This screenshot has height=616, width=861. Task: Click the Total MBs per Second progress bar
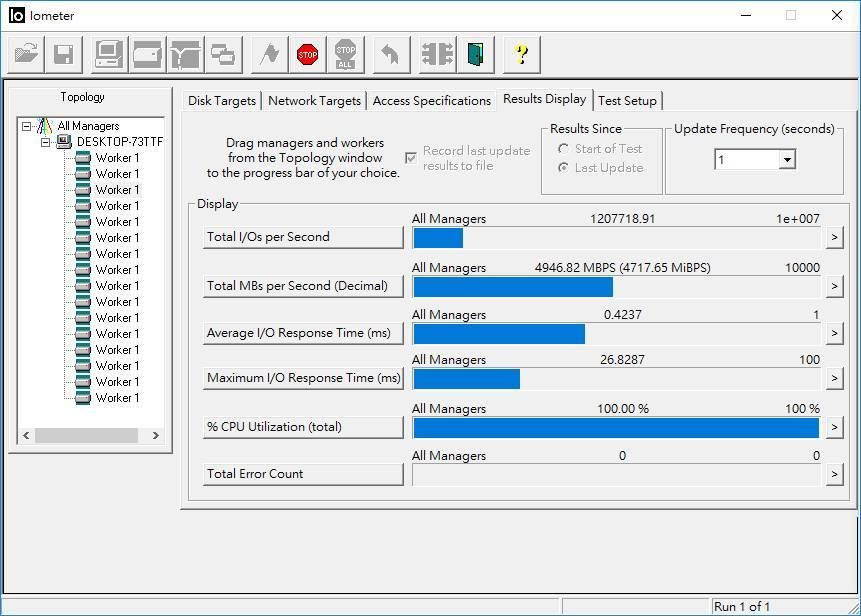click(x=614, y=287)
